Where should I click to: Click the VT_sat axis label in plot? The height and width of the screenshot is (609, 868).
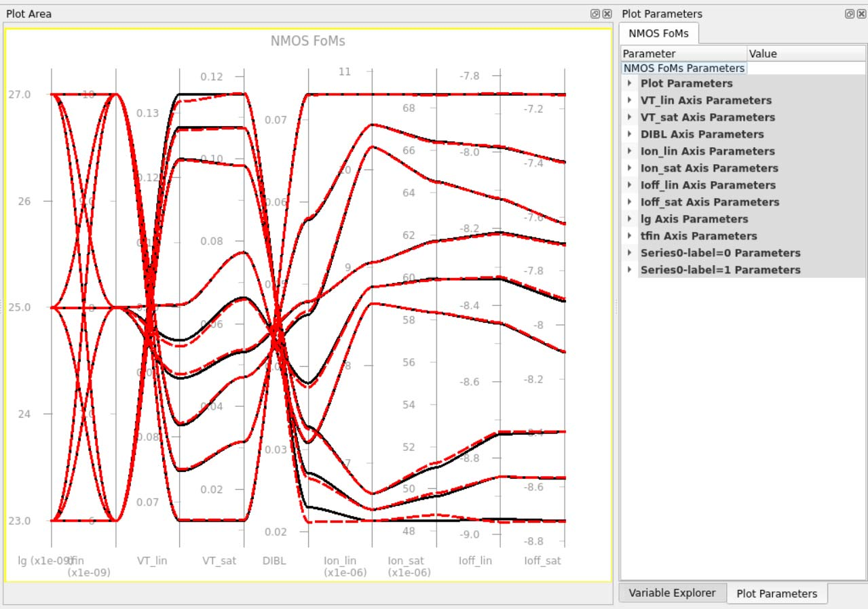pos(219,561)
